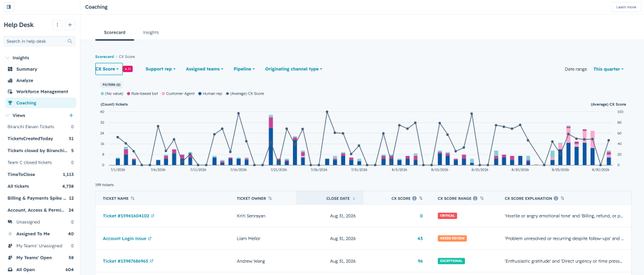Open My Teams' Unassigned view
The height and width of the screenshot is (275, 644).
(40, 246)
